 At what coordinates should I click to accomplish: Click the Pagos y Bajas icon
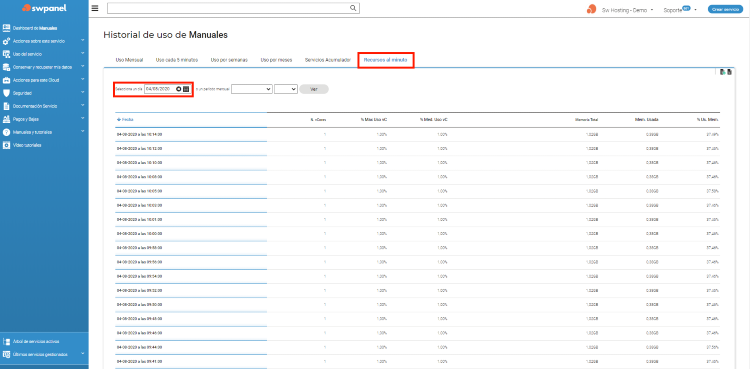coord(7,119)
